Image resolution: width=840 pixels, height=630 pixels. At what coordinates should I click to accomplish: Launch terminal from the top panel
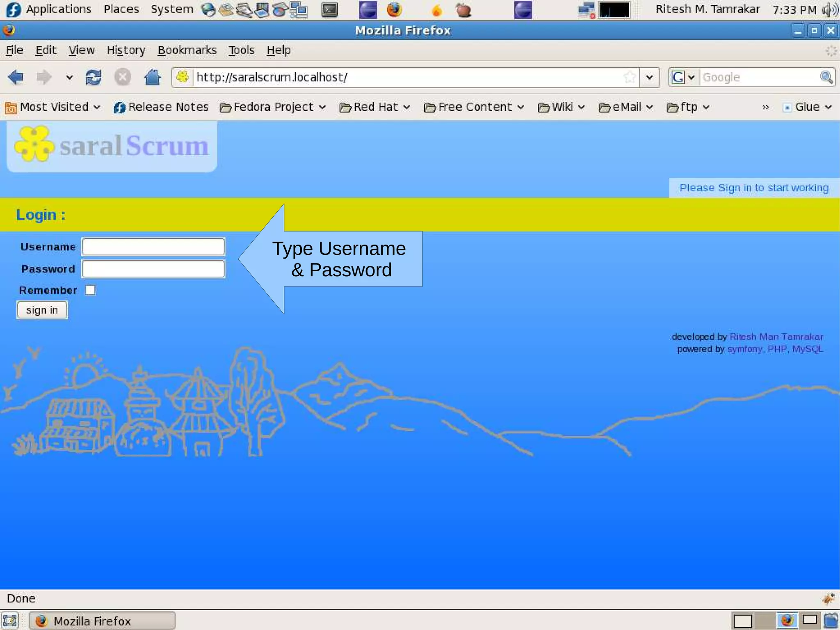329,10
